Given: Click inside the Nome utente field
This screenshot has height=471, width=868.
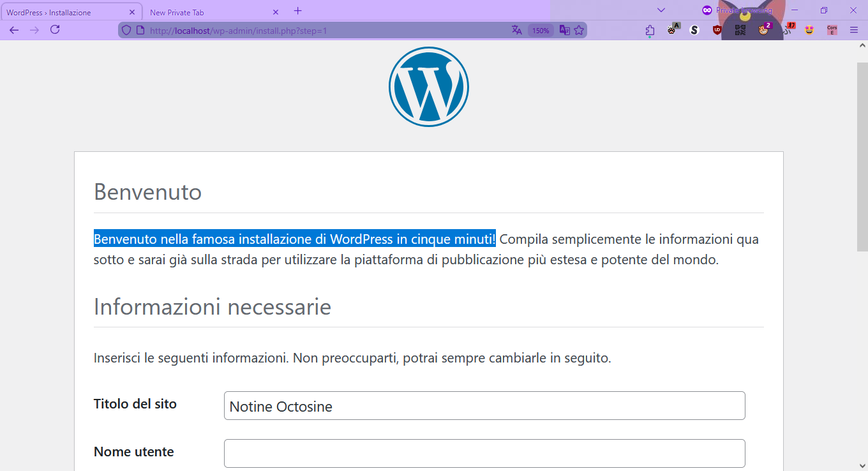Looking at the screenshot, I should [x=484, y=453].
